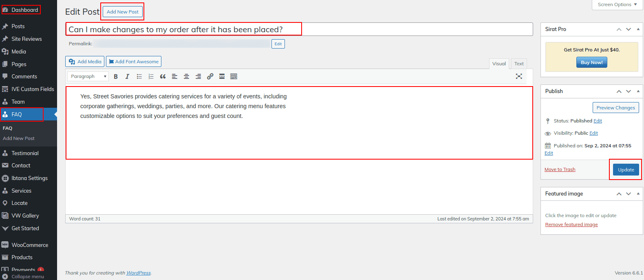This screenshot has height=280, width=644.
Task: Click the insert/edit link icon
Action: (x=210, y=76)
